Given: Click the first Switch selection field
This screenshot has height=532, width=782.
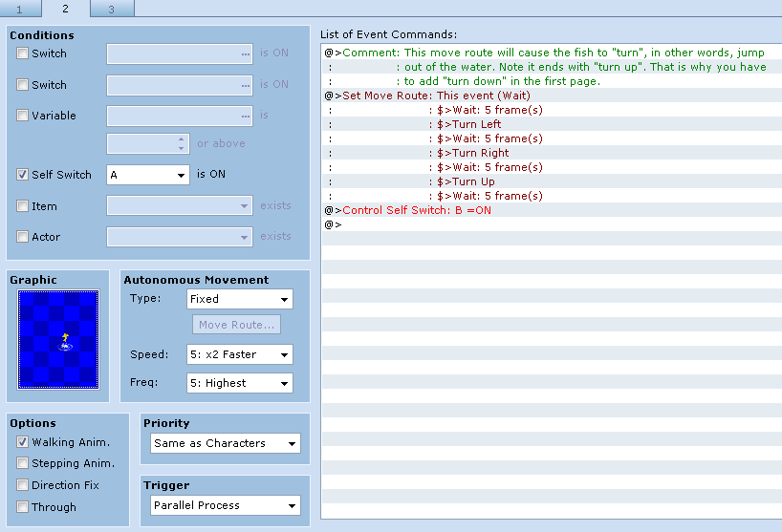Looking at the screenshot, I should (x=180, y=53).
